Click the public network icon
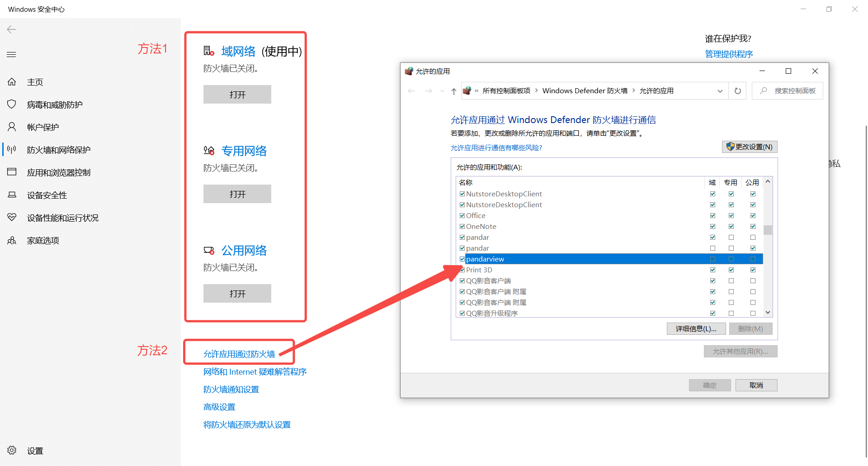The width and height of the screenshot is (868, 466). point(209,250)
